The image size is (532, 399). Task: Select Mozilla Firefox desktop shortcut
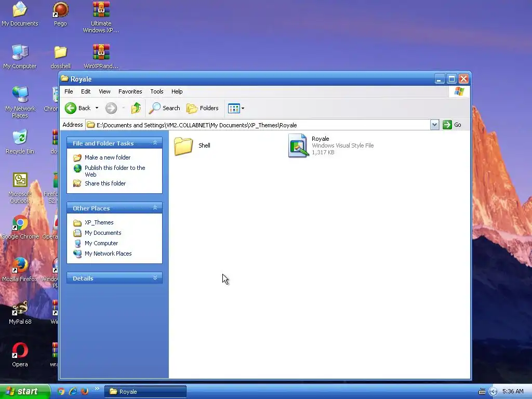[20, 265]
